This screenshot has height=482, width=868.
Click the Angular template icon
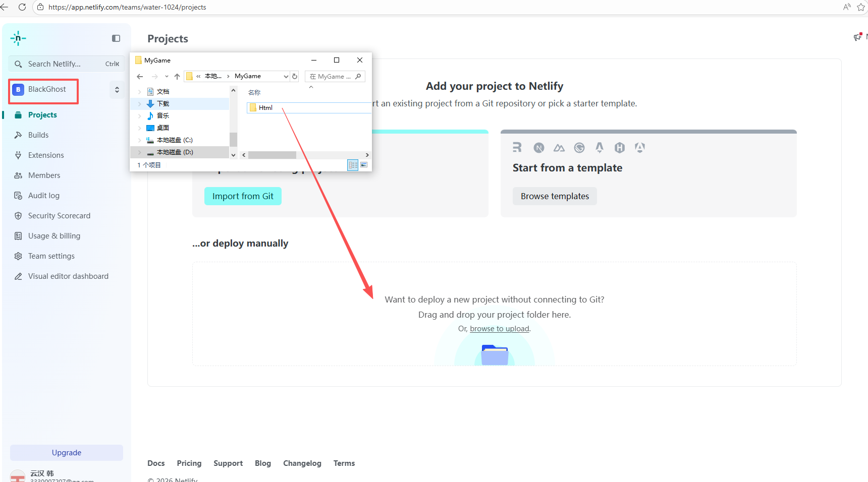tap(640, 147)
